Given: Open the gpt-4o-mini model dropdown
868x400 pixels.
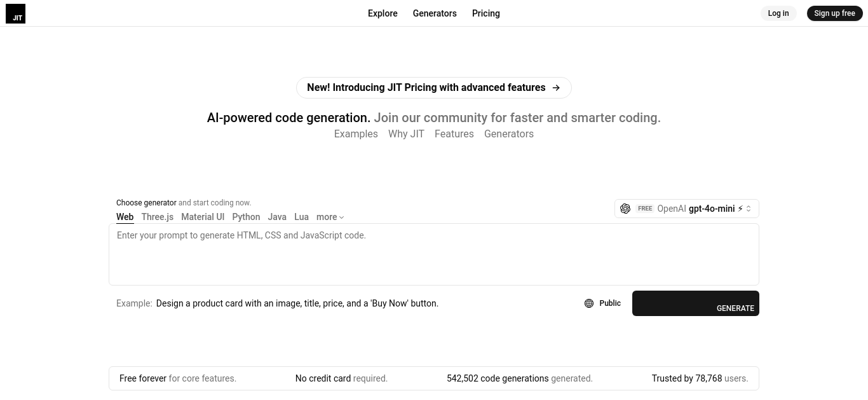Looking at the screenshot, I should tap(686, 209).
